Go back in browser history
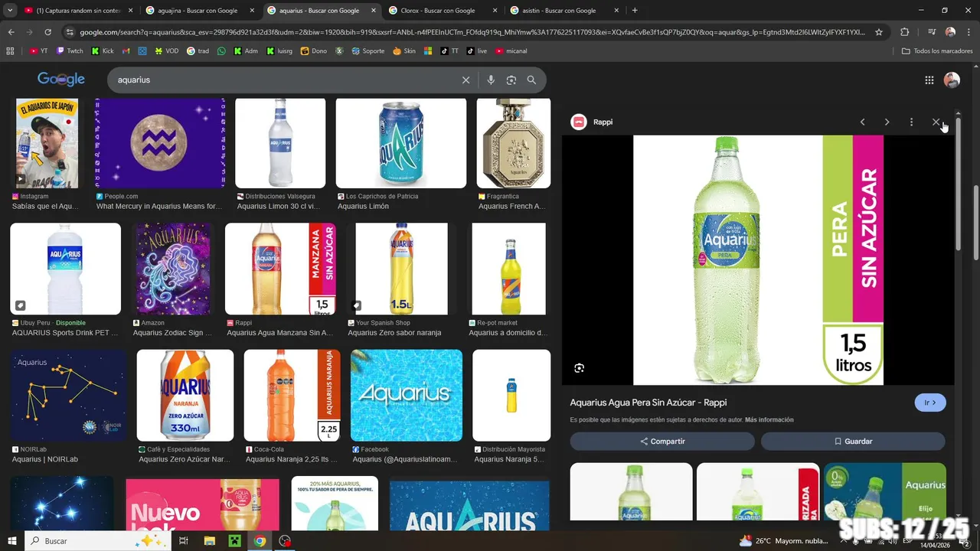The width and height of the screenshot is (980, 551). [x=11, y=32]
